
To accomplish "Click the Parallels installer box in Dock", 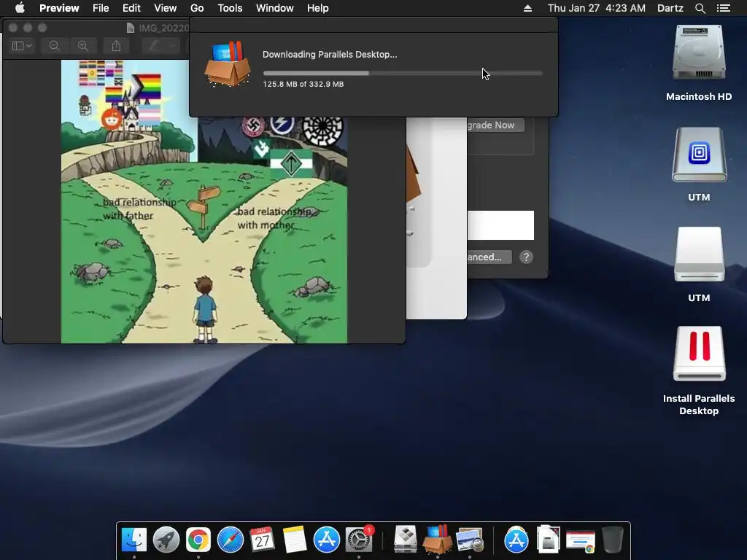I will 438,539.
